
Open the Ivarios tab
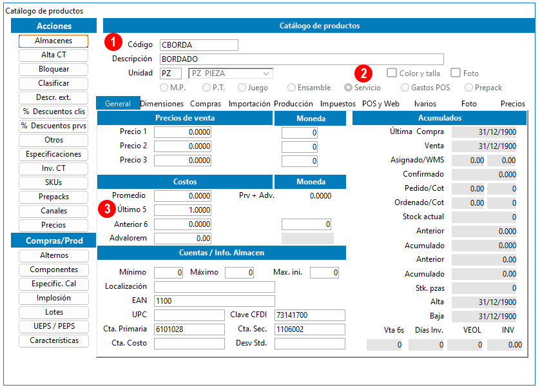coord(425,104)
